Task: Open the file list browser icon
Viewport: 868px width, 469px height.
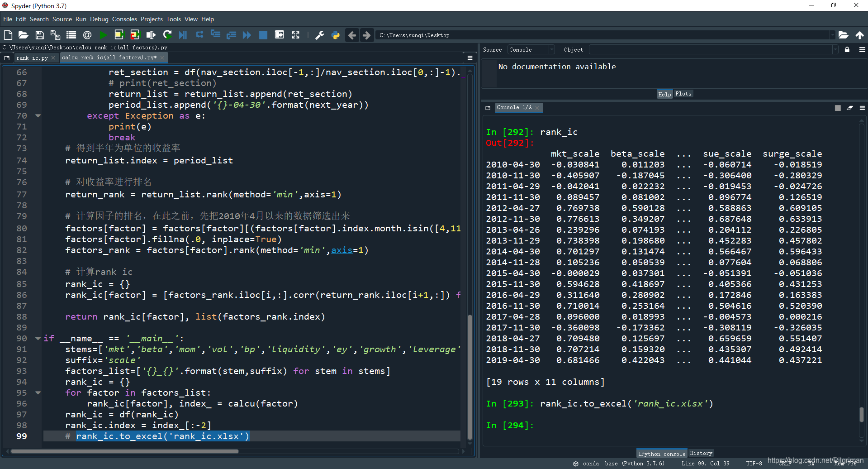Action: (71, 35)
